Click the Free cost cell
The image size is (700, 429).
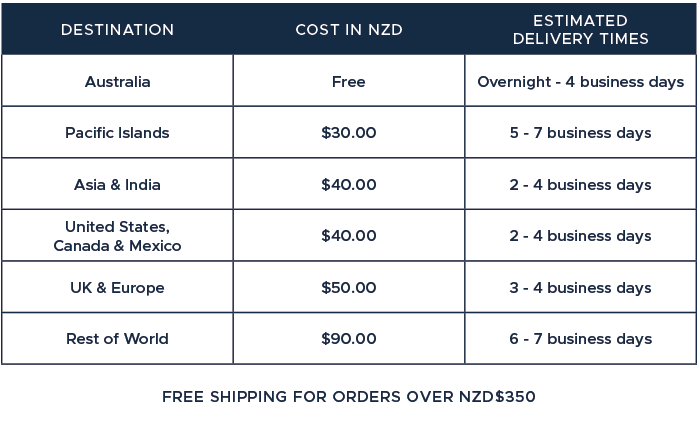349,81
